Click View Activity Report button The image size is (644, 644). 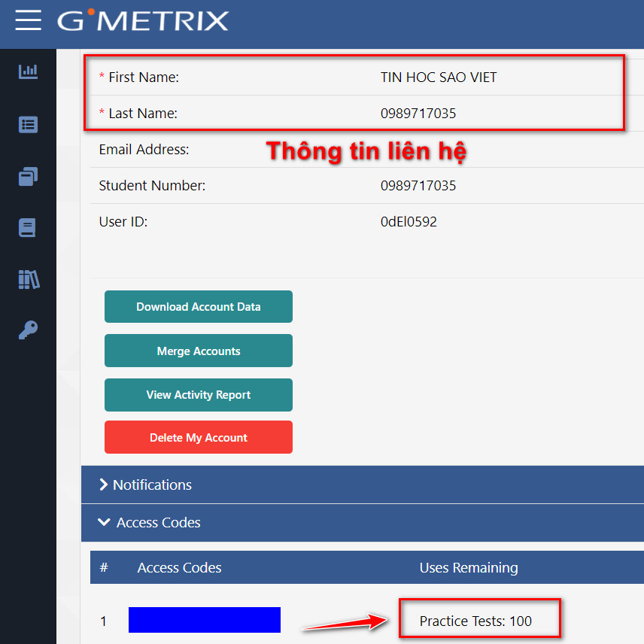coord(199,395)
